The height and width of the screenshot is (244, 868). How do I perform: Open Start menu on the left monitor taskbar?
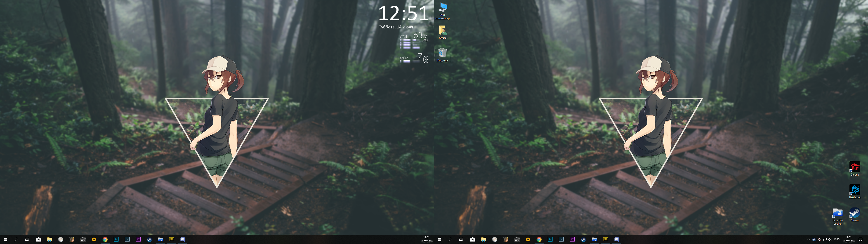point(5,240)
